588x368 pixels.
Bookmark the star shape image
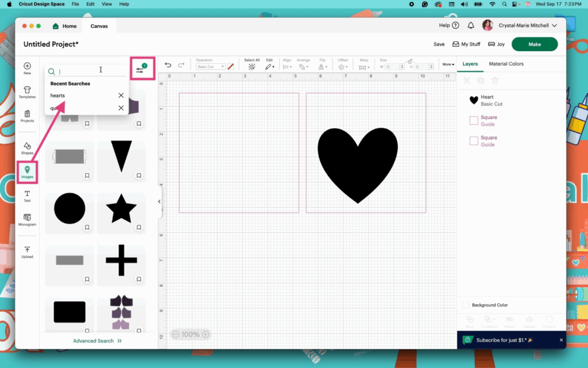point(139,228)
